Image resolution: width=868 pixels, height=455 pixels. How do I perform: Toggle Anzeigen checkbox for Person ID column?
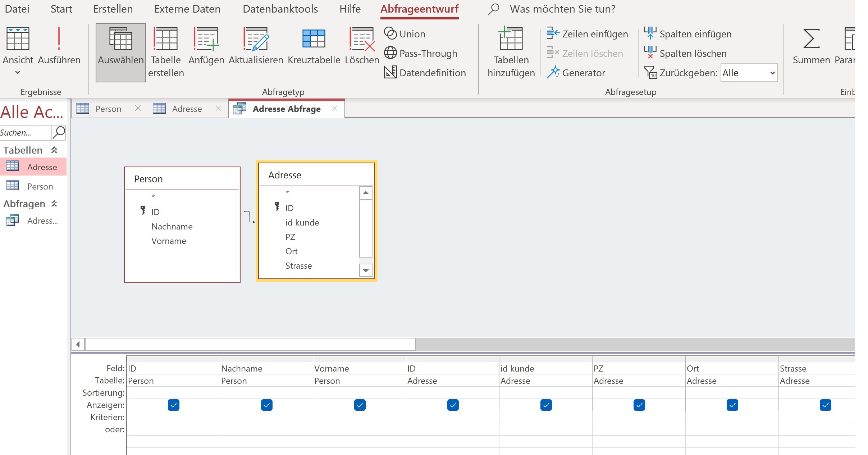[173, 405]
